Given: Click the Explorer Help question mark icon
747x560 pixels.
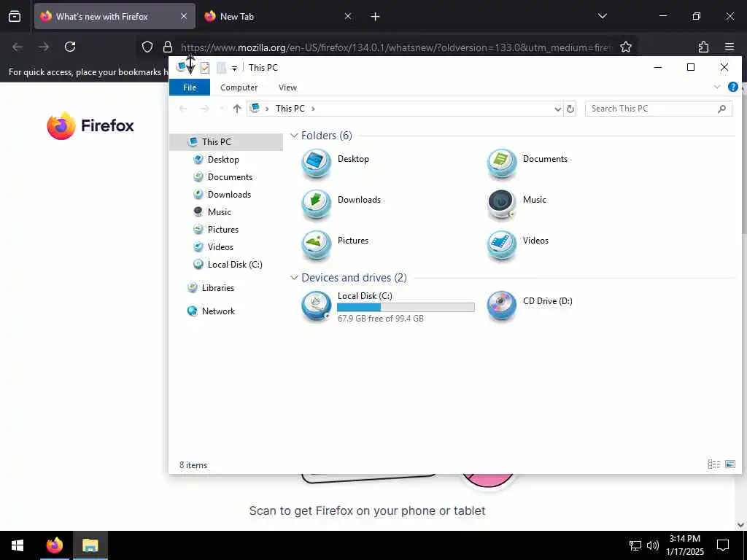Looking at the screenshot, I should click(x=732, y=87).
